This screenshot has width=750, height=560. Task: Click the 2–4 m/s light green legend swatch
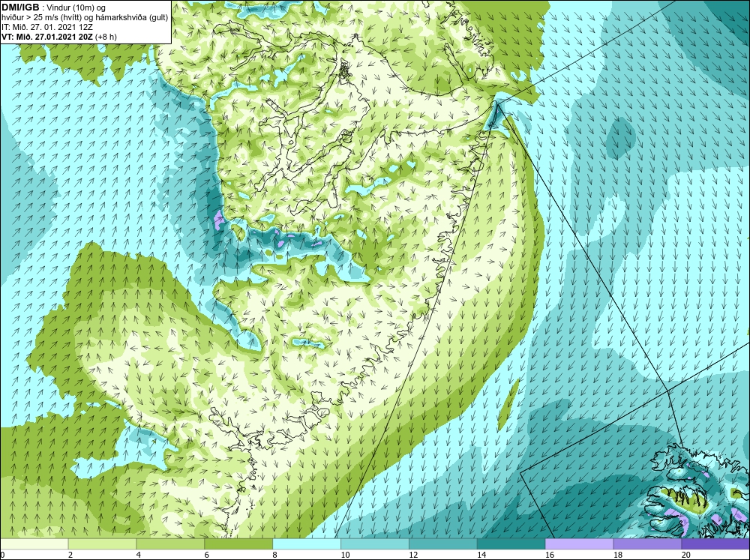click(x=102, y=544)
